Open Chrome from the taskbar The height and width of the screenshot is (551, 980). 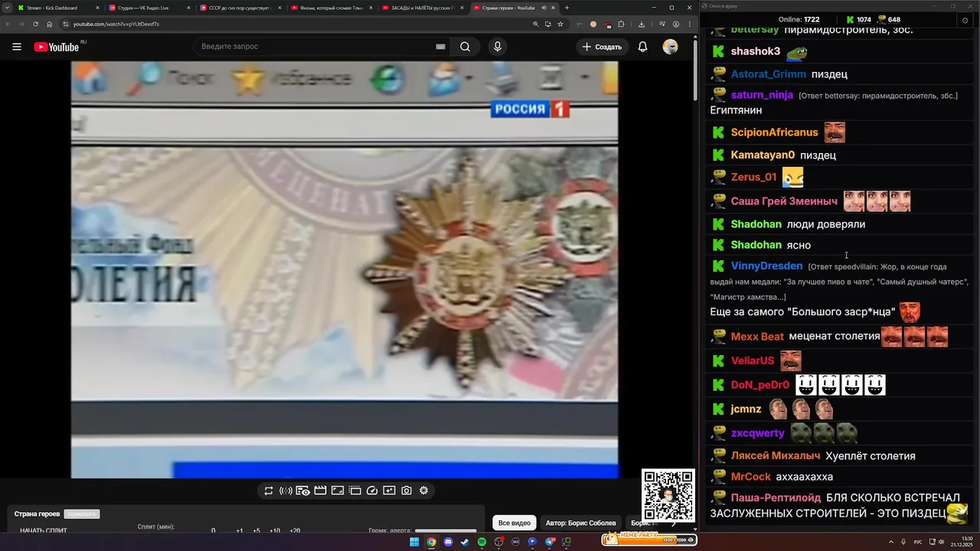[x=431, y=542]
